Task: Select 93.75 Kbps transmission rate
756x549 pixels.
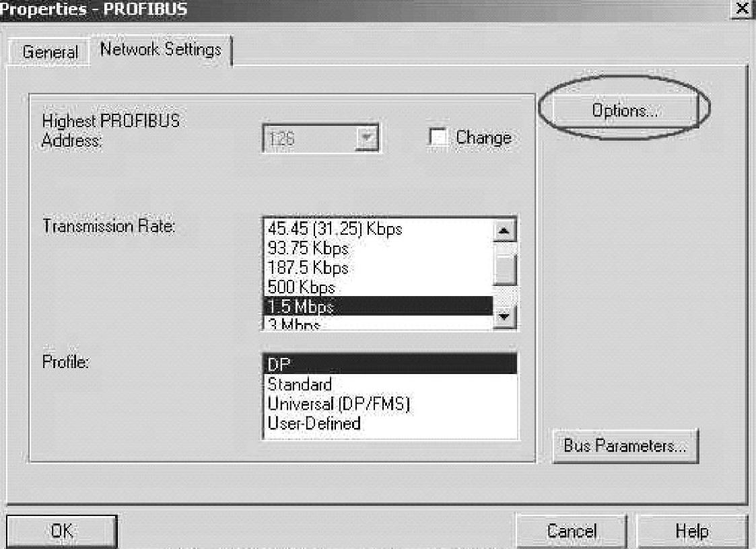Action: point(378,248)
